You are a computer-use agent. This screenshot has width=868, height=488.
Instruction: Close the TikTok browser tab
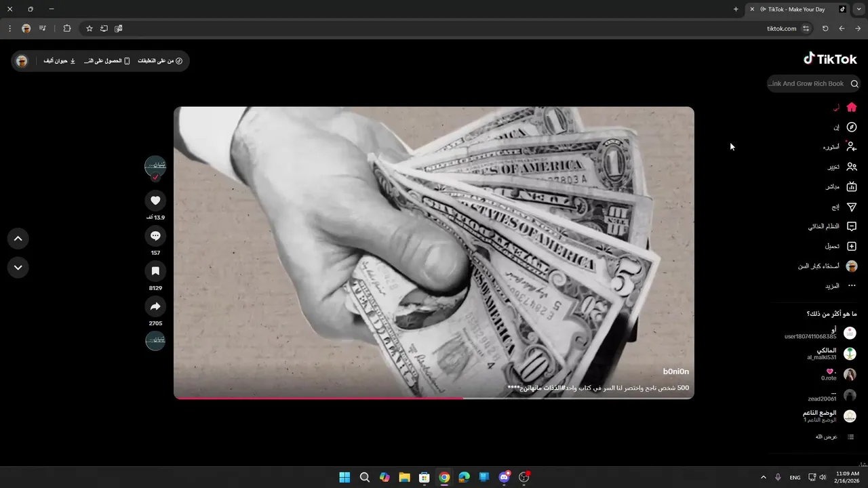pos(752,9)
